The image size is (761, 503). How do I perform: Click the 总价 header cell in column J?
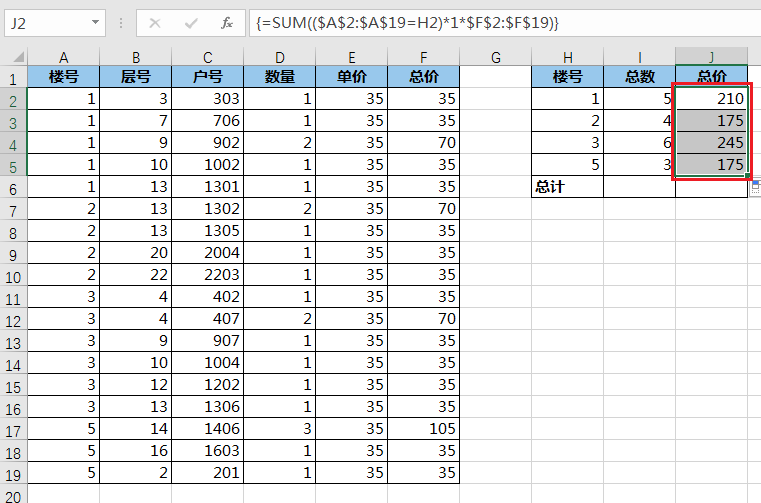click(711, 77)
